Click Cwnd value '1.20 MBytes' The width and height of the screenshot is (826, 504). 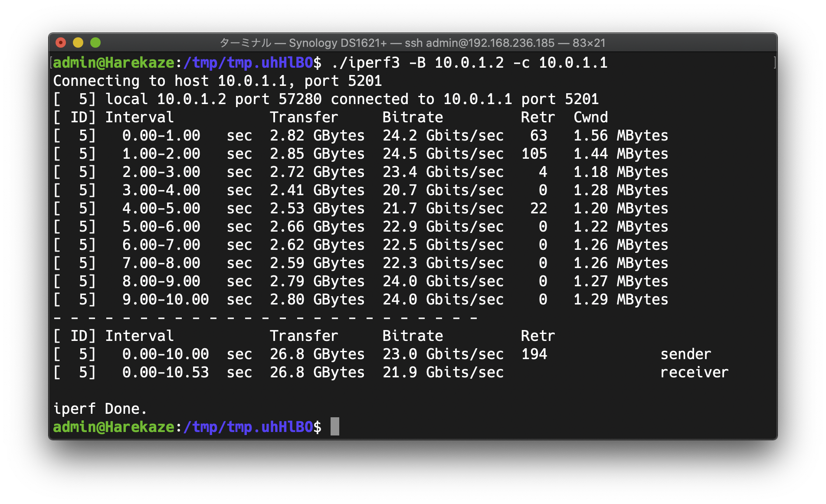(621, 209)
